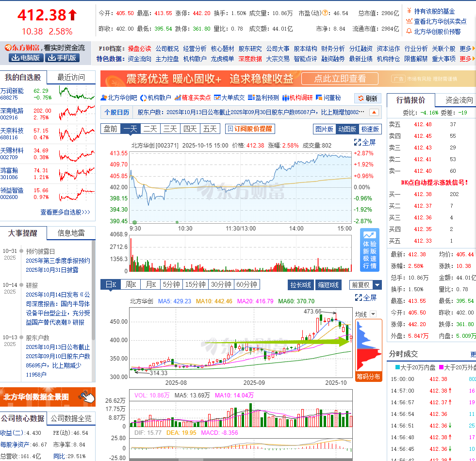This screenshot has width=476, height=461.
Task: Select the 盘前 intraday view
Action: click(x=111, y=129)
